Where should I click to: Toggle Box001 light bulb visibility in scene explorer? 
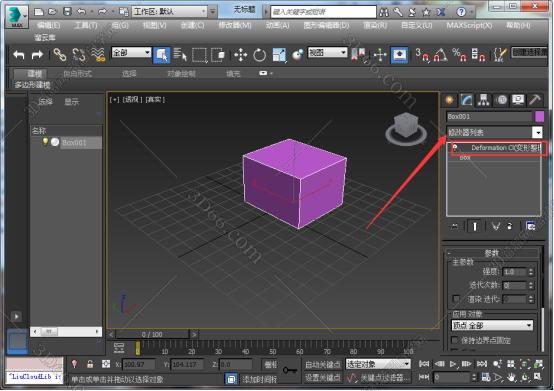[x=45, y=142]
